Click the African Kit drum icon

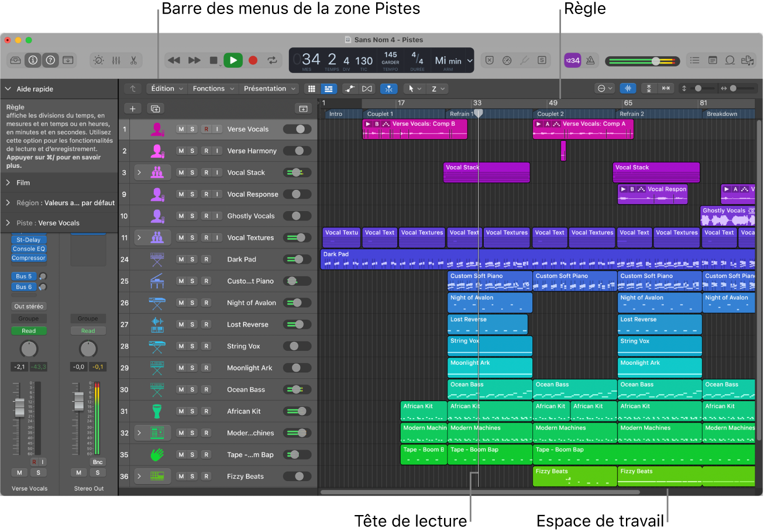(157, 411)
